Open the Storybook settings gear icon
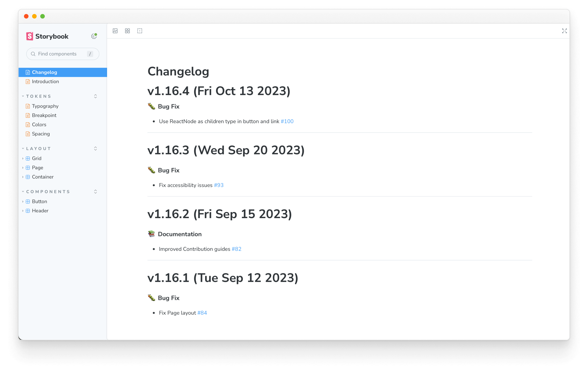588x372 pixels. (94, 36)
